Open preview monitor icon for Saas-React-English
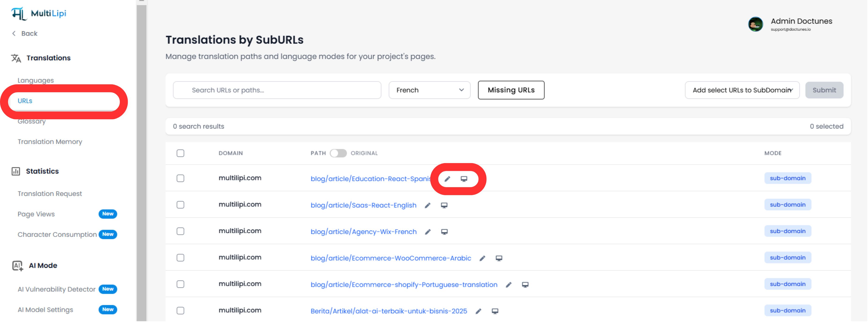This screenshot has width=868, height=322. coord(444,205)
